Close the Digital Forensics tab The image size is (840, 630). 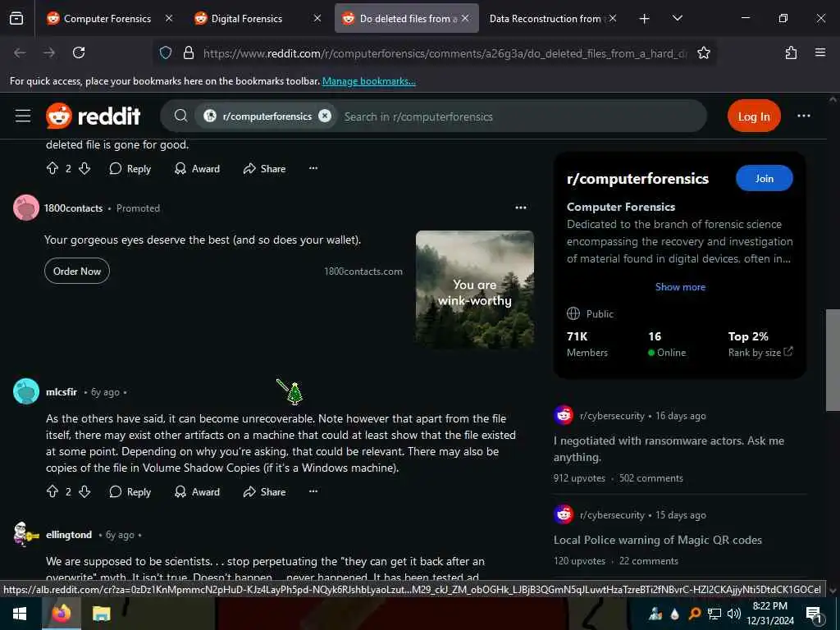[317, 18]
